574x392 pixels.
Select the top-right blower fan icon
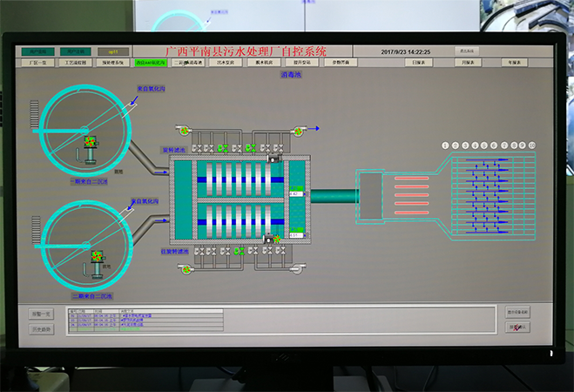[299, 131]
